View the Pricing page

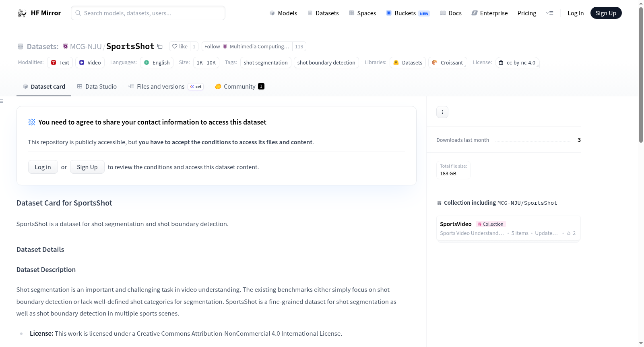[x=527, y=13]
